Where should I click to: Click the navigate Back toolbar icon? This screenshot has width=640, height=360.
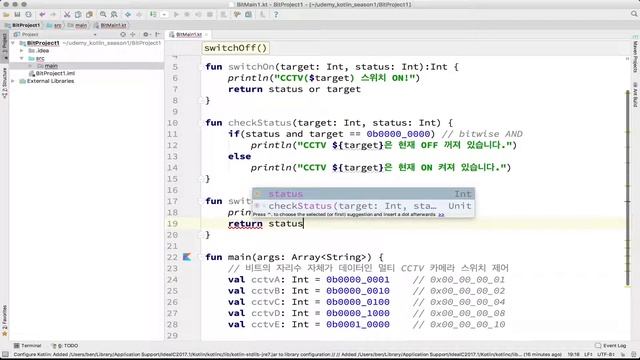pyautogui.click(x=128, y=15)
